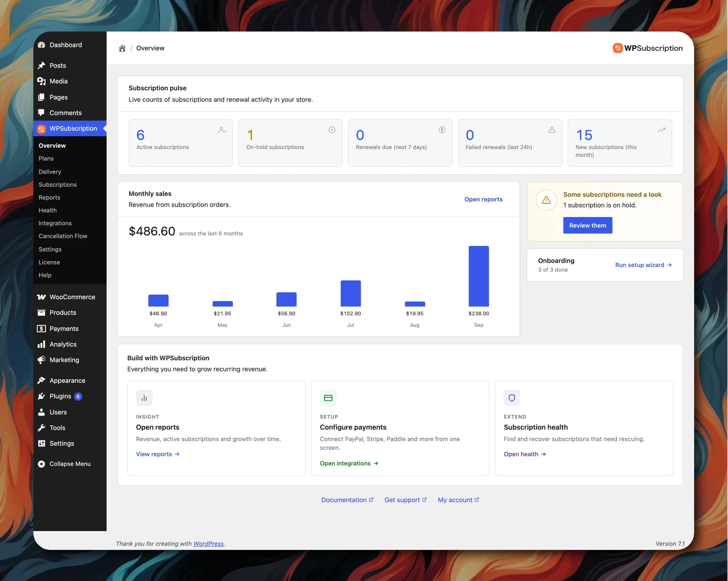Click the Analytics bar chart icon

[x=42, y=344]
